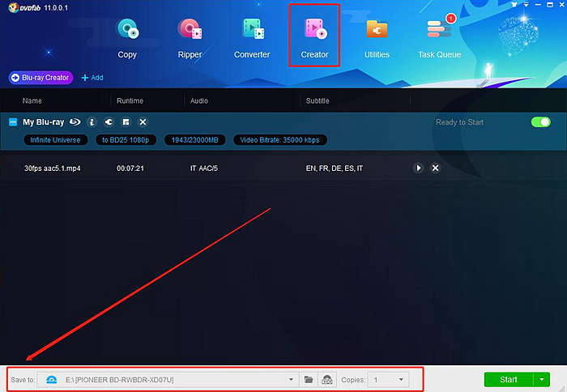Open the Utilities module
Screen dimensions: 567x392
pyautogui.click(x=377, y=38)
